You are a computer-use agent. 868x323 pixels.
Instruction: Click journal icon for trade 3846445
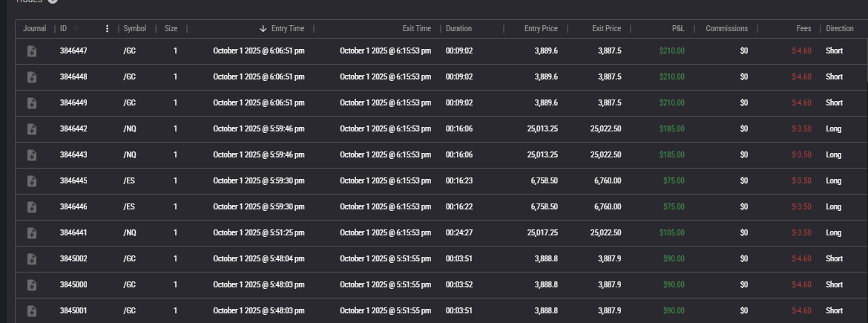click(31, 181)
